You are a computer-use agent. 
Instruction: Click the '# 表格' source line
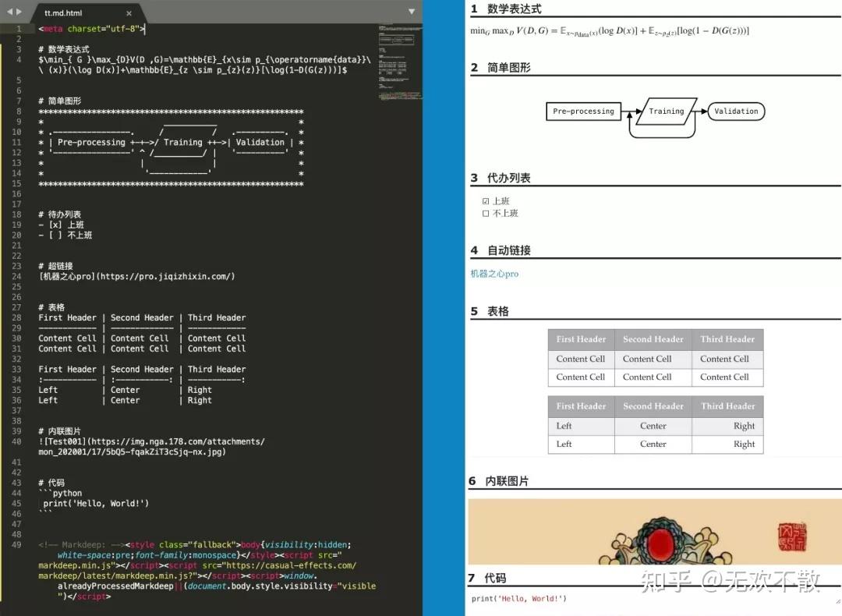[x=51, y=307]
